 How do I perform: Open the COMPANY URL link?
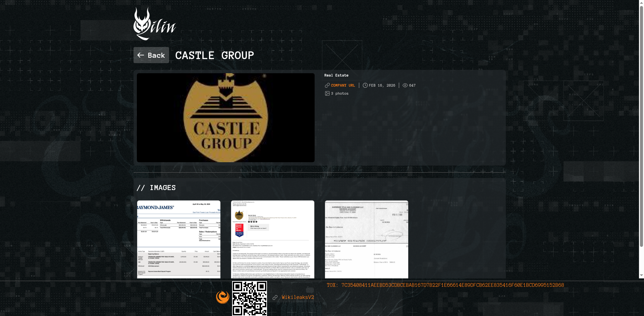(343, 86)
